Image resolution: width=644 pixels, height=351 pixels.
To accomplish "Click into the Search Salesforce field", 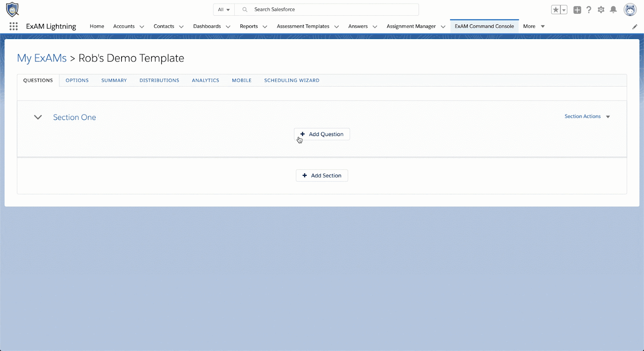I will point(327,10).
